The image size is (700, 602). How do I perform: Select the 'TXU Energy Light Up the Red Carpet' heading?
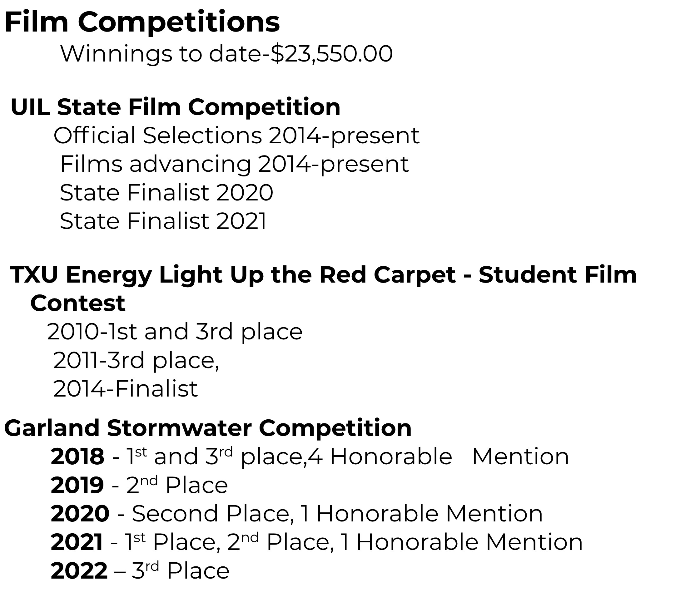323,274
